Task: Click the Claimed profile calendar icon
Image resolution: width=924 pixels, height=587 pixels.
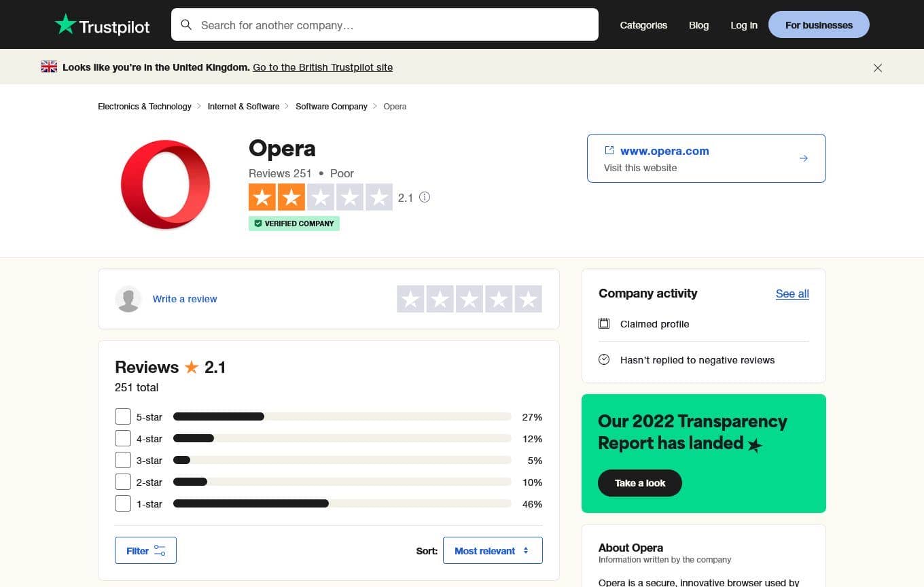Action: 604,323
